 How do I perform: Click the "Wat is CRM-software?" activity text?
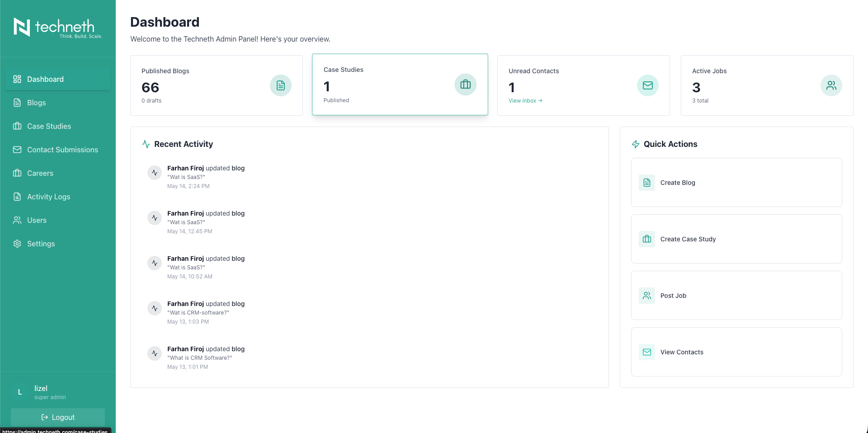click(x=198, y=313)
